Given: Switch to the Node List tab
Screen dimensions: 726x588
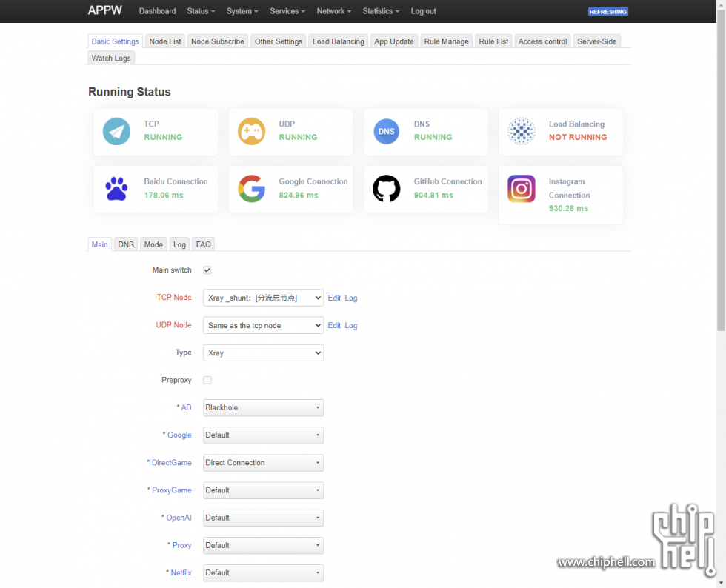Looking at the screenshot, I should [x=164, y=41].
